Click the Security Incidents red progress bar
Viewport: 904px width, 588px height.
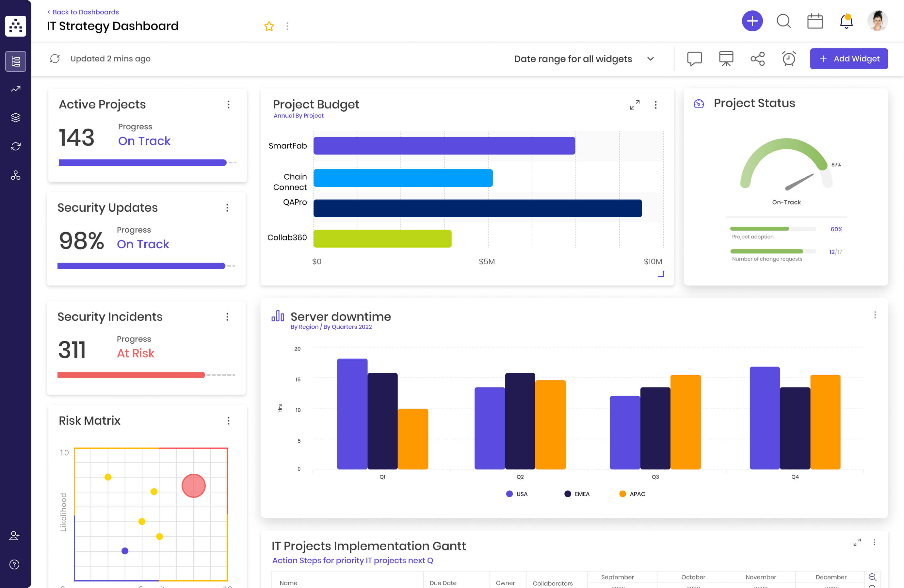[131, 375]
